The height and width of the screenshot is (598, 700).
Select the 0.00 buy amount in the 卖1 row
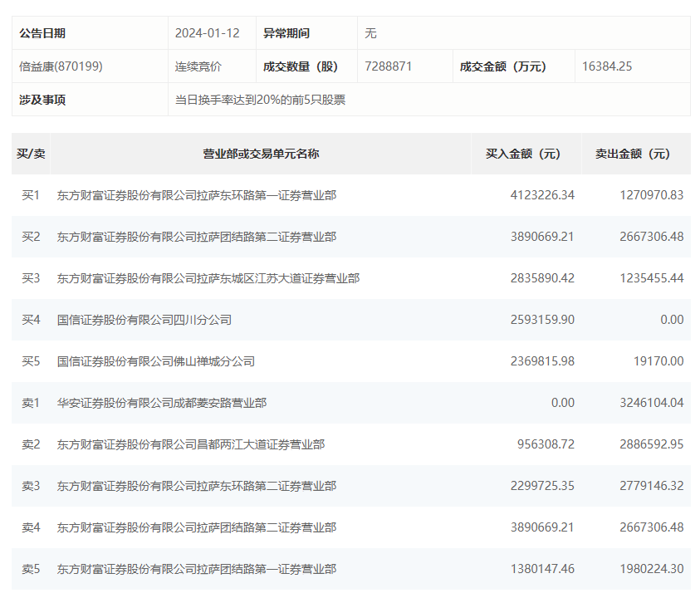(563, 403)
